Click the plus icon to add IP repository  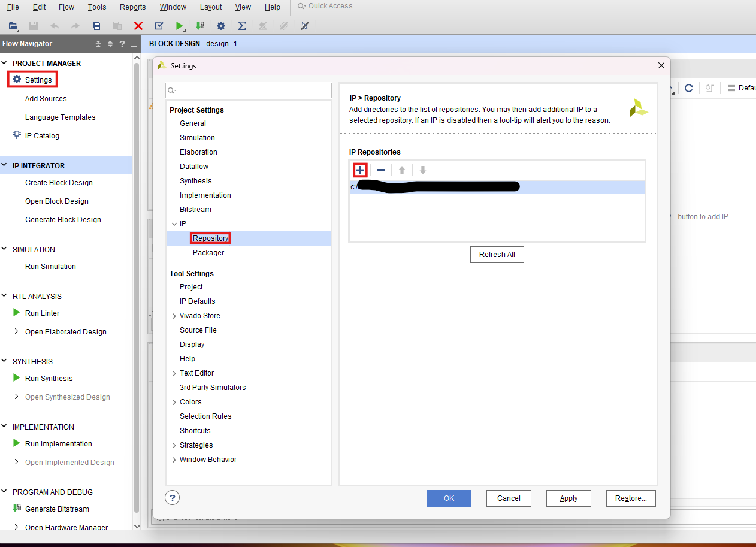[x=359, y=170]
